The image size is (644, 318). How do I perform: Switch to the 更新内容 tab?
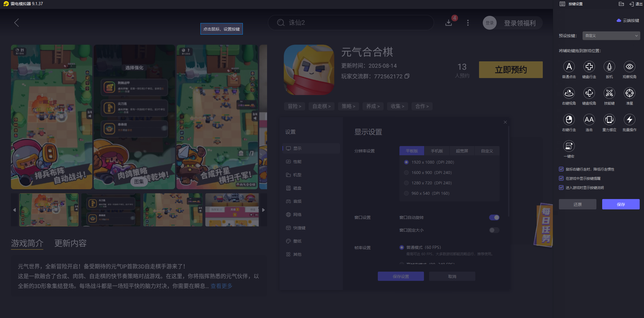(70, 243)
